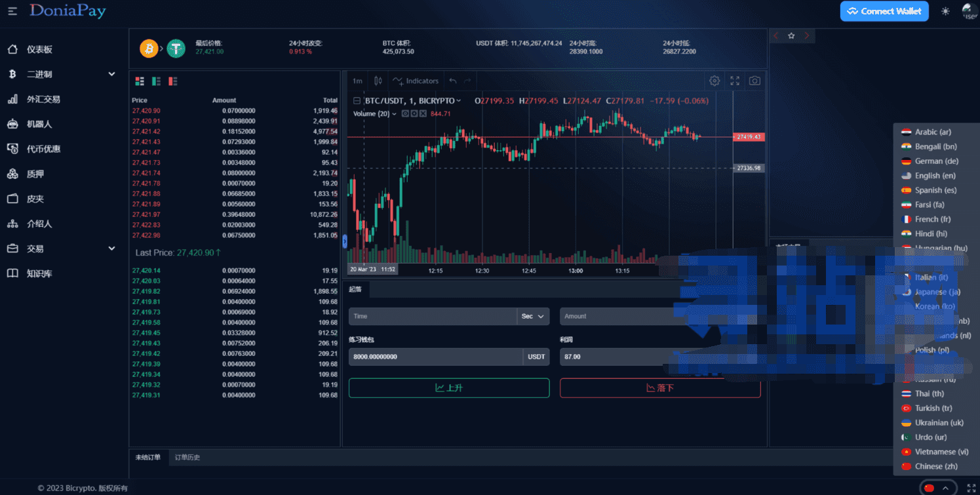Click the Connect Wallet button
980x495 pixels.
pos(884,11)
